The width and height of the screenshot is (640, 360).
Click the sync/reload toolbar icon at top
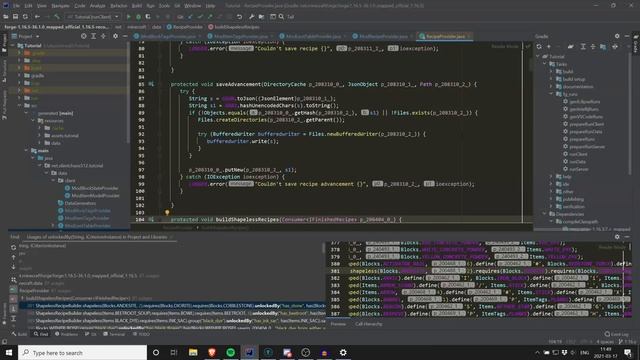coord(25,17)
